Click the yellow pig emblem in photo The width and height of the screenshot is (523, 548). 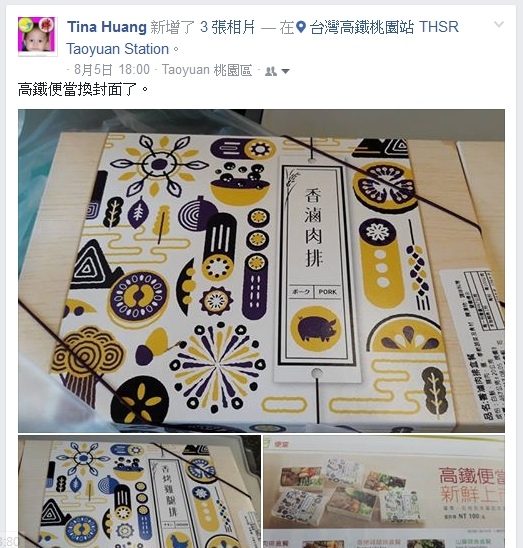316,329
